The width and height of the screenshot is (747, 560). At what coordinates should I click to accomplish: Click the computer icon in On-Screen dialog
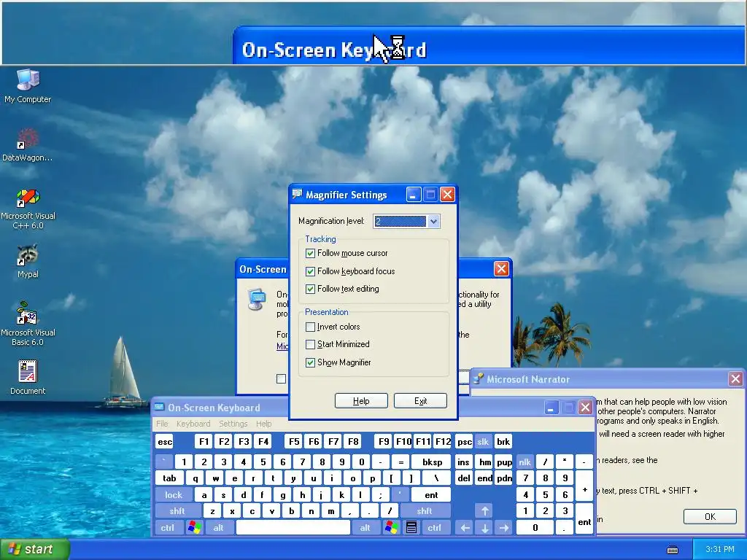pos(257,300)
